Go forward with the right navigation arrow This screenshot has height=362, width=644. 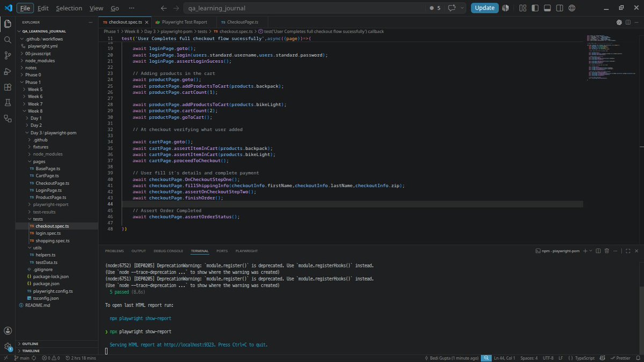(x=177, y=8)
